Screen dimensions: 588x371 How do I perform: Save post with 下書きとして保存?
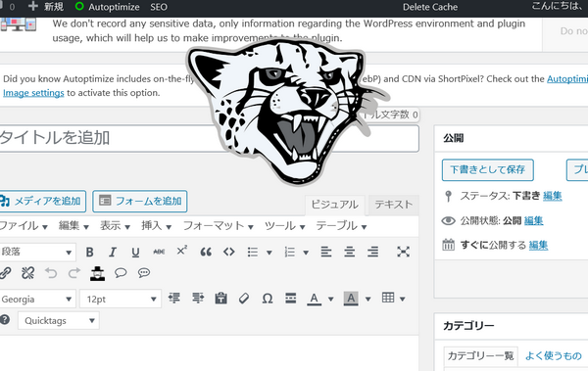(487, 169)
